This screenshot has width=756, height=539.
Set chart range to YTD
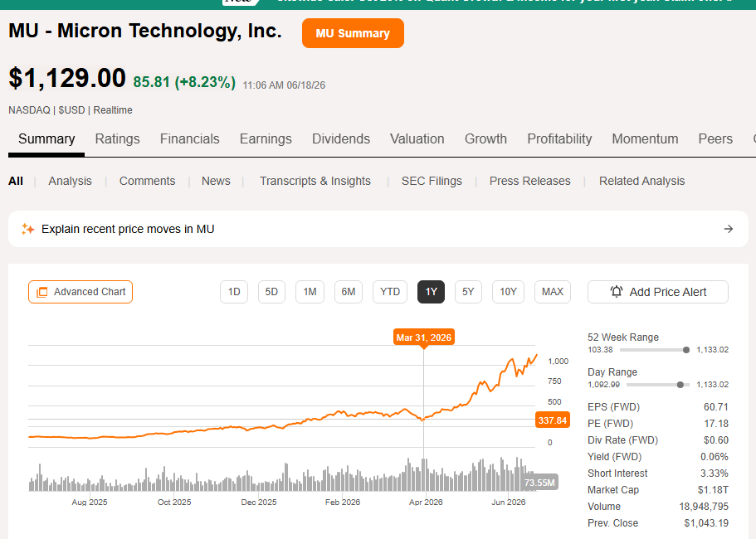click(x=389, y=292)
